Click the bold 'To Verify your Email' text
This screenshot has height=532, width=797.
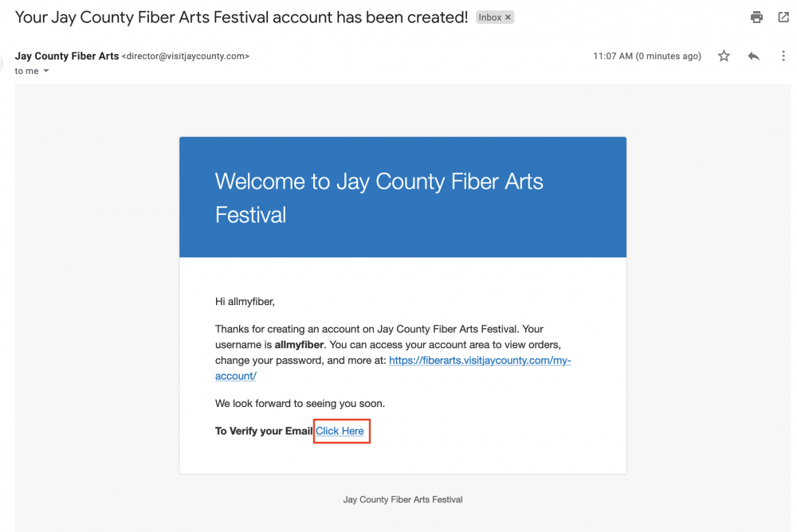tap(264, 431)
